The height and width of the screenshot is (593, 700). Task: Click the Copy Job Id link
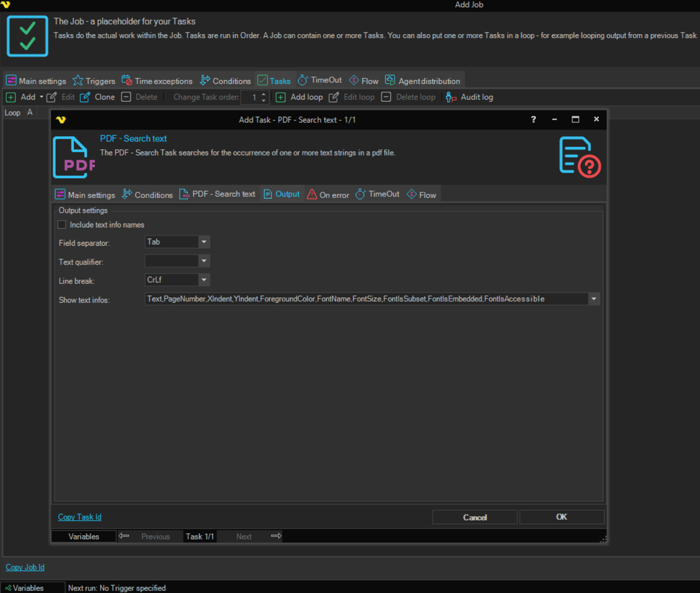(x=25, y=567)
